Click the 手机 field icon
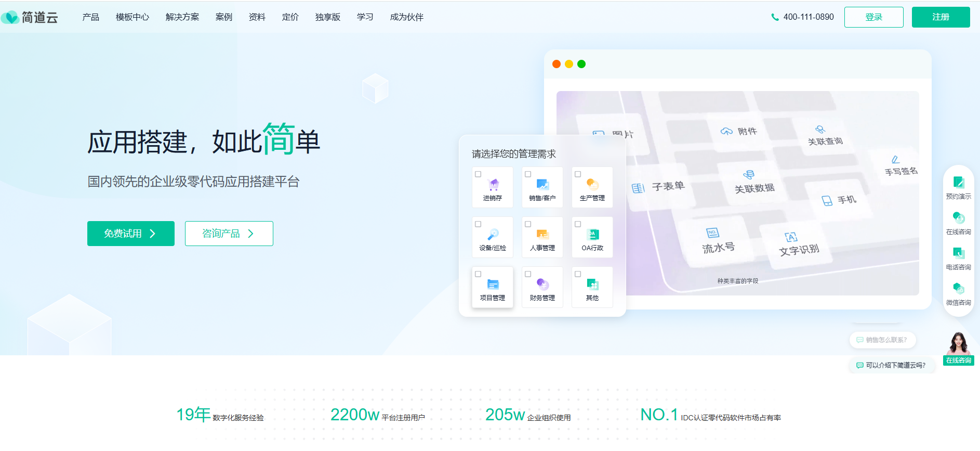 (x=827, y=201)
